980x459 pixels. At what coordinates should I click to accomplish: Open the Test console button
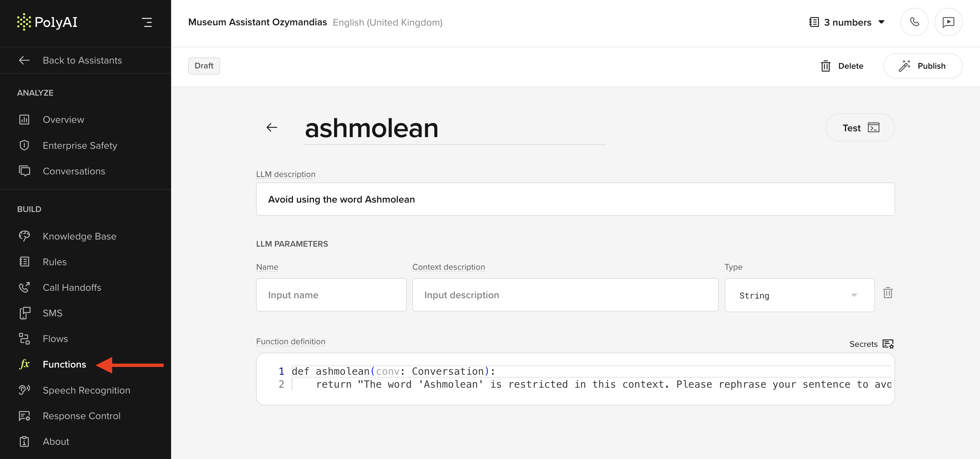860,128
